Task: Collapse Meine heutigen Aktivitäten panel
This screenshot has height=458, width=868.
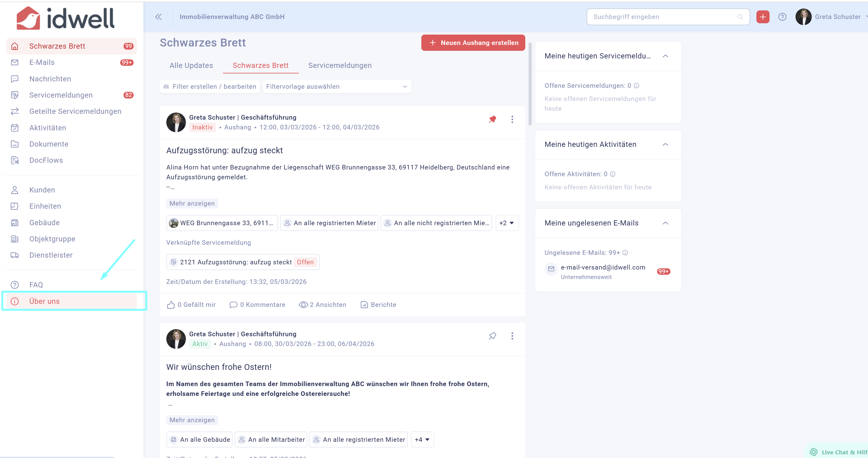Action: click(x=665, y=144)
